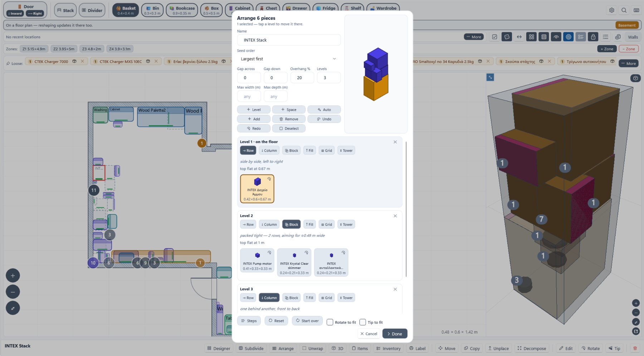
Task: Select Tower layout for Level 3
Action: (x=346, y=298)
